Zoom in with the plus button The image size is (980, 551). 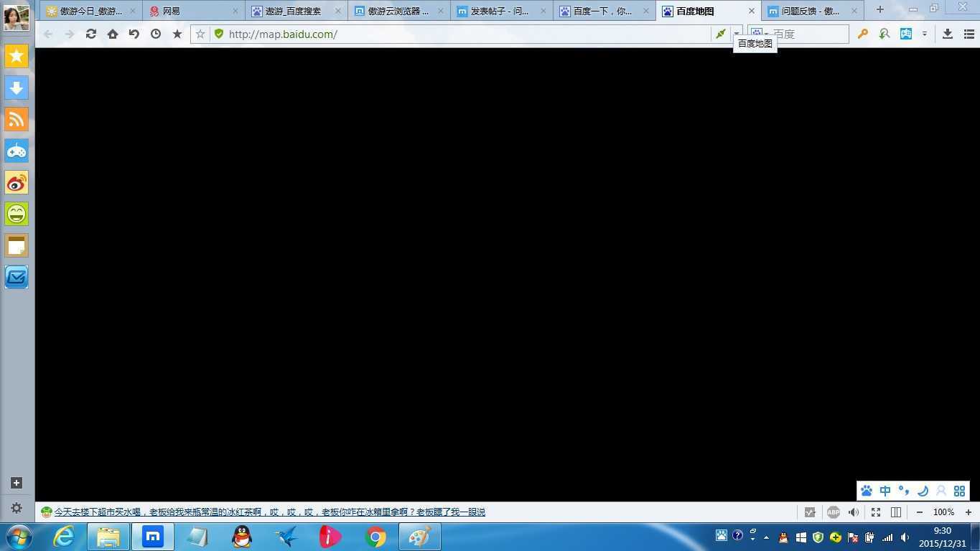click(968, 512)
